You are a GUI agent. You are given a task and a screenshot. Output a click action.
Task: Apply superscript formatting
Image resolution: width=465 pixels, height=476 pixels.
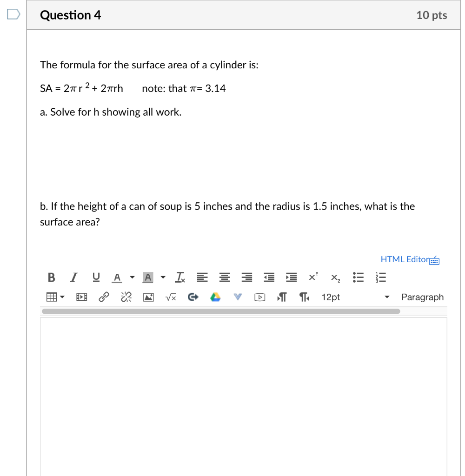click(x=313, y=277)
